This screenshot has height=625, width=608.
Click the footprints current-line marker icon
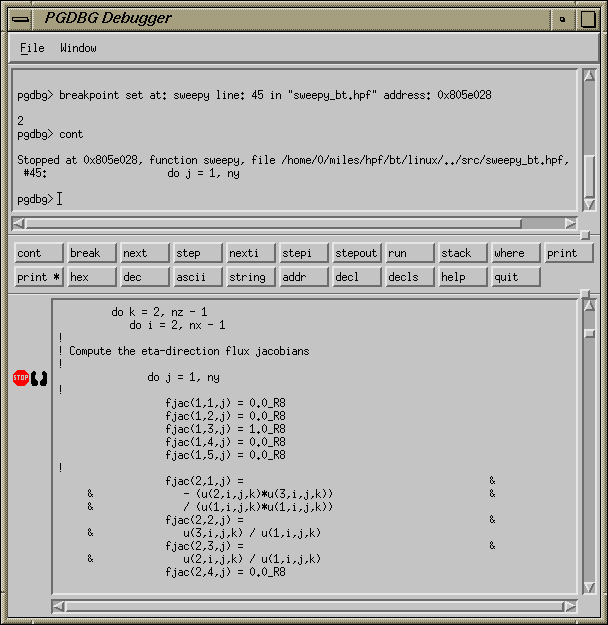40,378
